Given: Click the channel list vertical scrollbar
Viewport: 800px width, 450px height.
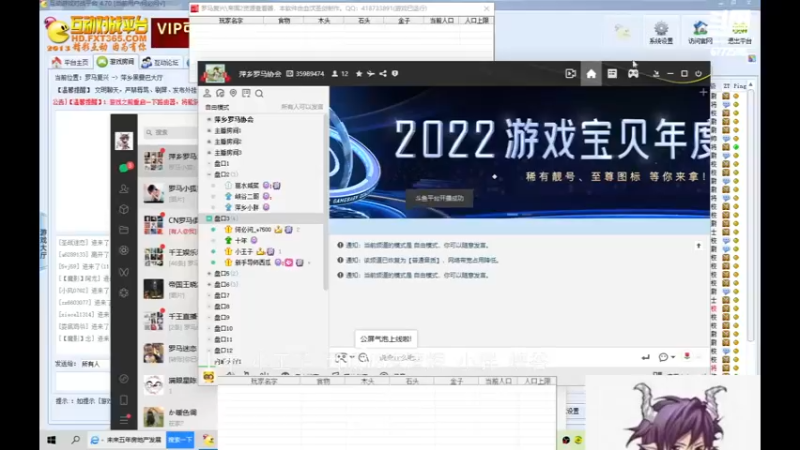Looking at the screenshot, I should (x=326, y=204).
